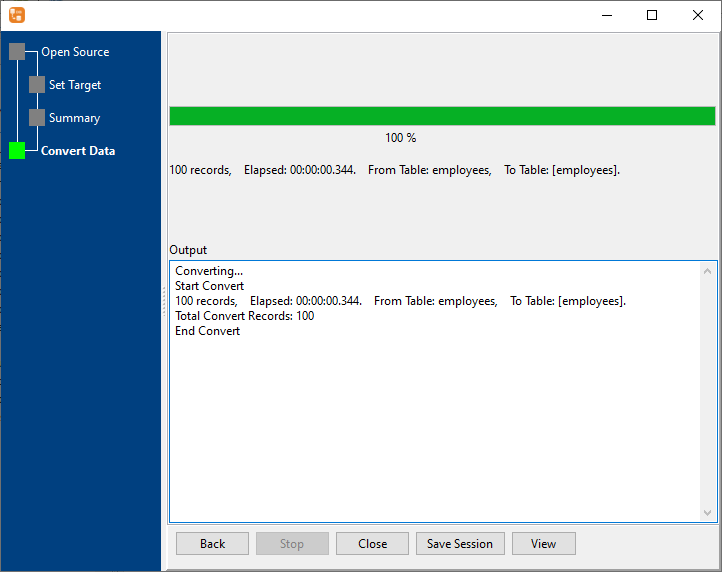722x572 pixels.
Task: Open the converted data with View
Action: [x=544, y=544]
